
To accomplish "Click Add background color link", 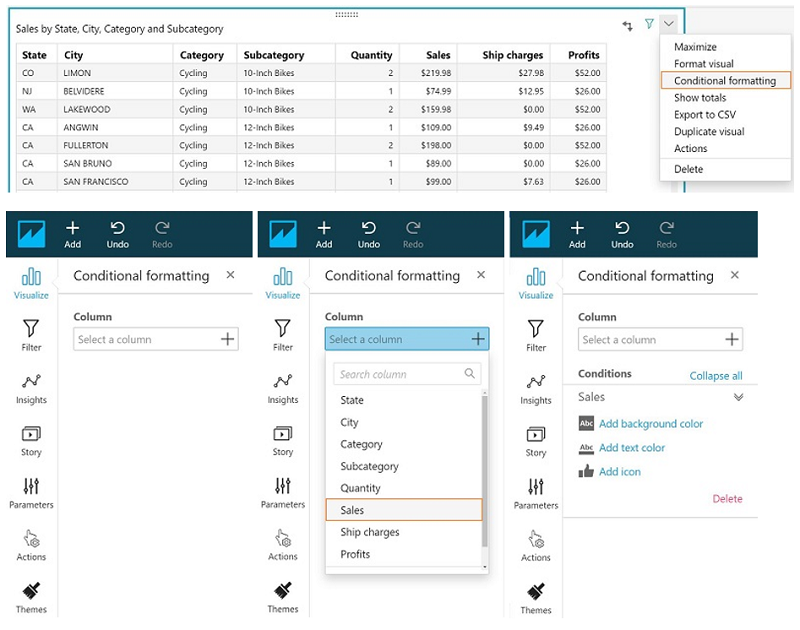I will point(651,423).
